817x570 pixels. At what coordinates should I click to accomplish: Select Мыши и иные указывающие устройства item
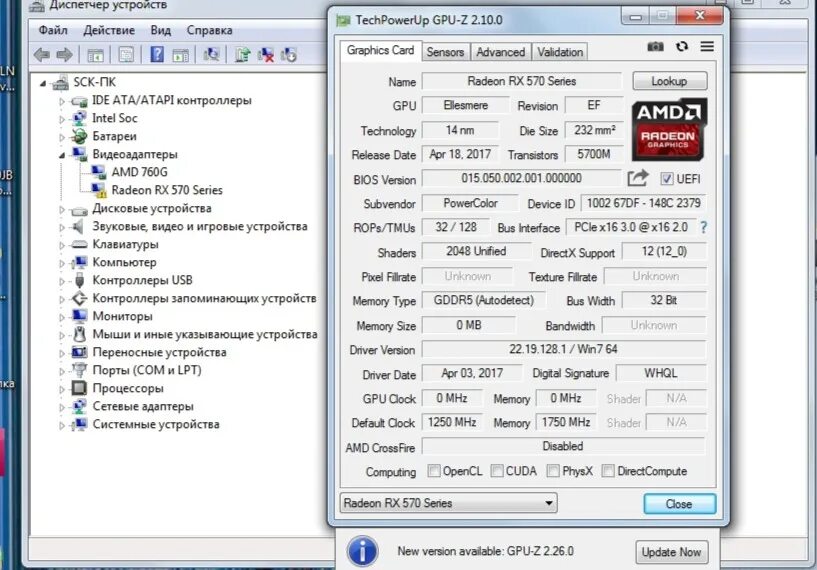pyautogui.click(x=205, y=334)
